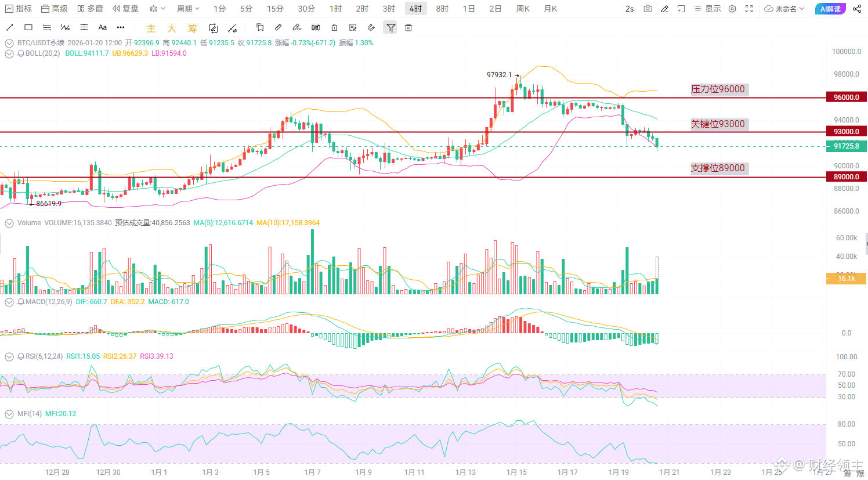Toggle the 筹 chip distribution button
The width and height of the screenshot is (868, 480).
click(193, 28)
